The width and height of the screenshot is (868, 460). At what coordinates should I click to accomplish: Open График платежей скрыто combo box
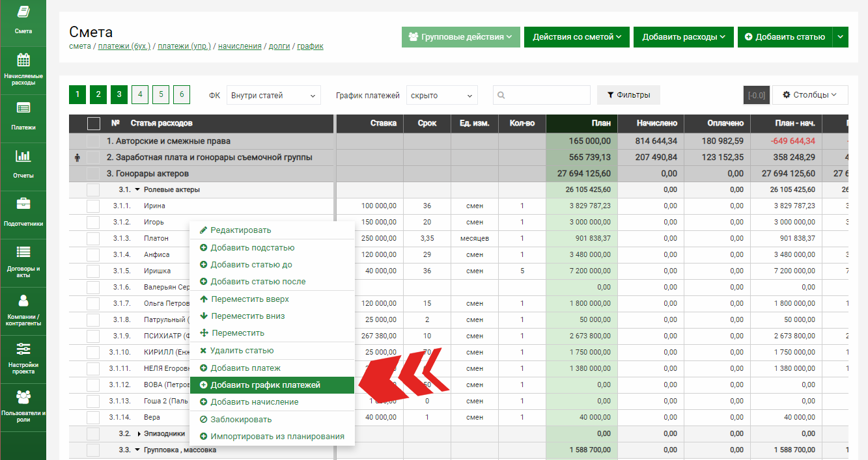tap(442, 95)
